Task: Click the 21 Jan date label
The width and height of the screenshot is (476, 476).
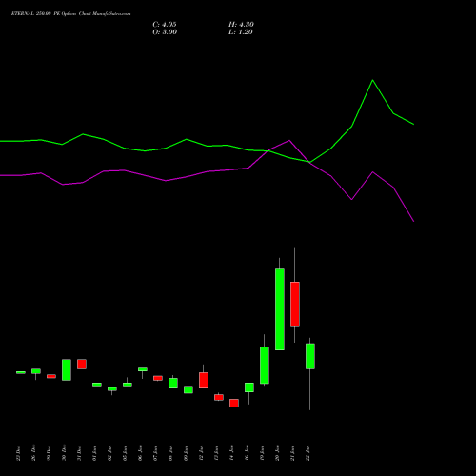Action: click(292, 453)
